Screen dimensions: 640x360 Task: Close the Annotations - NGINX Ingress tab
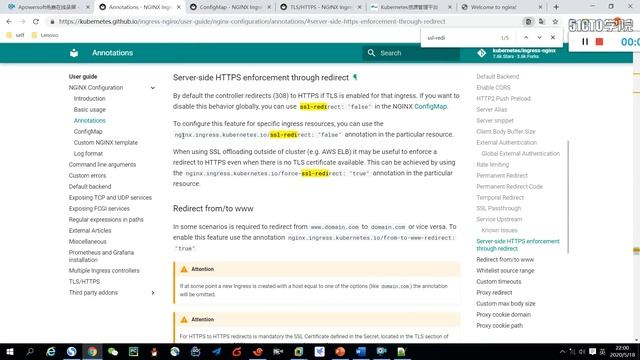tap(178, 7)
